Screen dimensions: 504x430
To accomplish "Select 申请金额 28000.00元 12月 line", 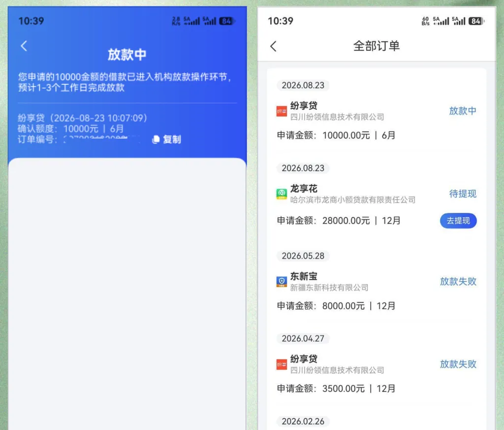I will [x=339, y=221].
